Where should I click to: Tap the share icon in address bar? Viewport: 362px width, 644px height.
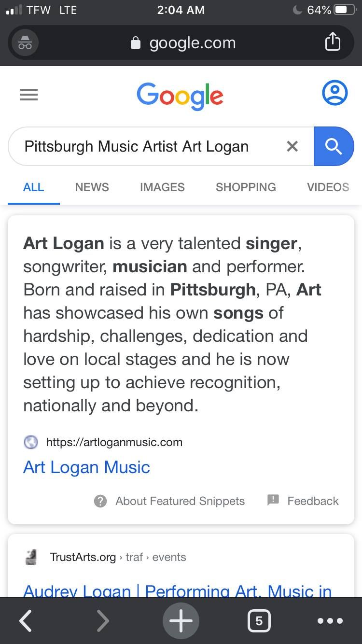(333, 42)
